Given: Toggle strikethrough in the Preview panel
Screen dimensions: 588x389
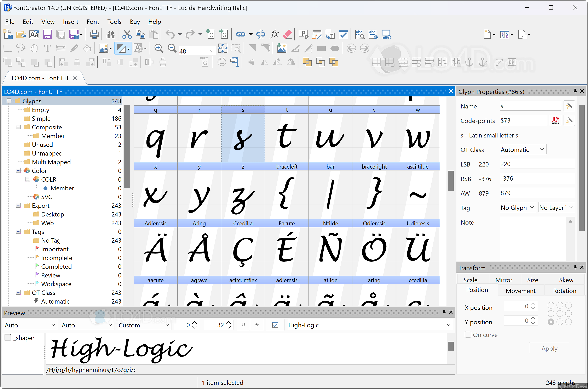Looking at the screenshot, I should pos(257,325).
